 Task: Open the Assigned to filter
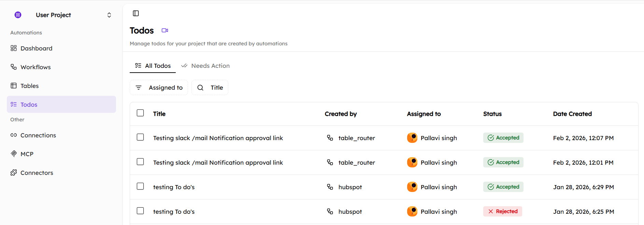coord(159,88)
